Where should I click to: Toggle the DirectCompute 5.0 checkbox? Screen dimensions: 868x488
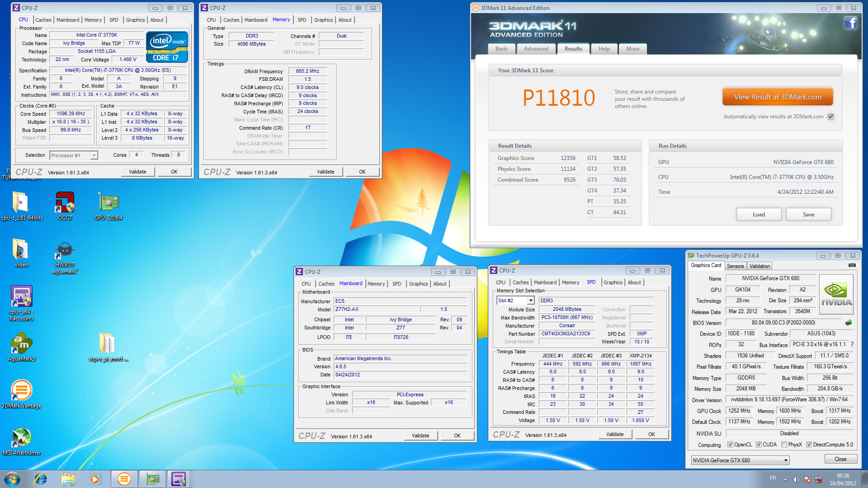click(809, 445)
